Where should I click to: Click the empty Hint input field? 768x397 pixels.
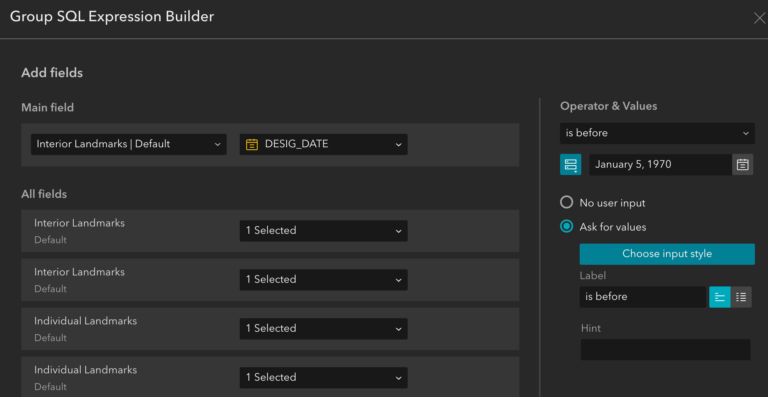click(x=665, y=350)
